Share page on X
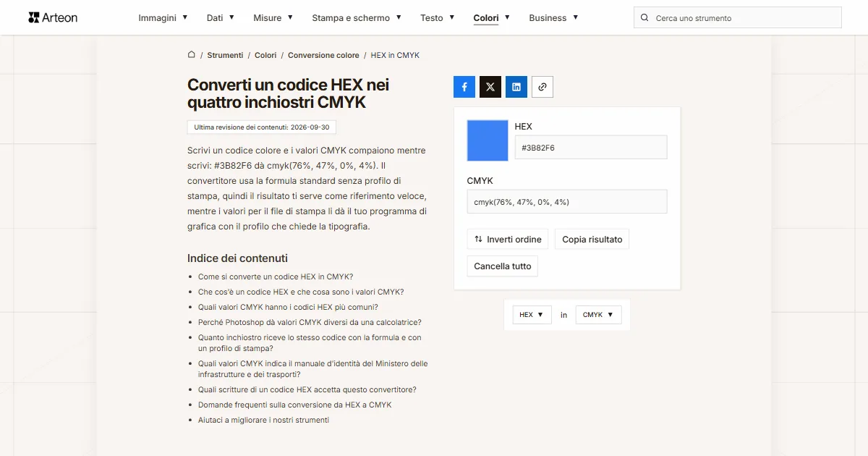 [x=490, y=87]
